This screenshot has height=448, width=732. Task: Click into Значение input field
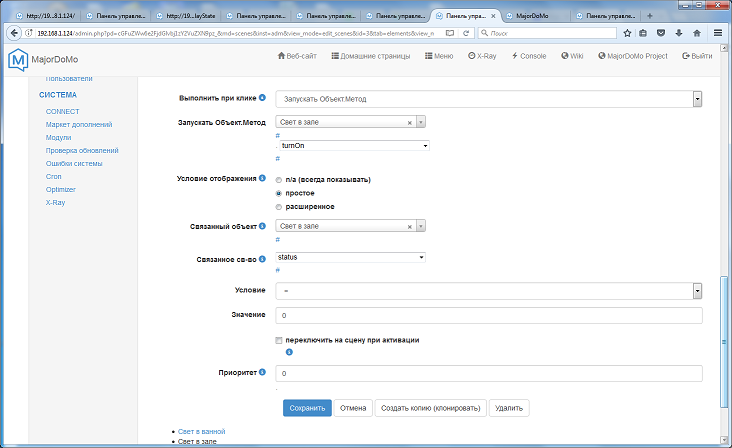click(x=489, y=315)
